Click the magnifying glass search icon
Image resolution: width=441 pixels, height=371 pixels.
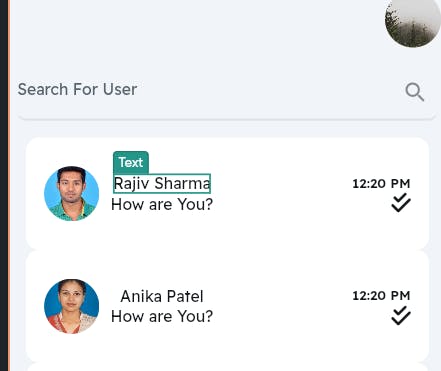click(x=414, y=92)
